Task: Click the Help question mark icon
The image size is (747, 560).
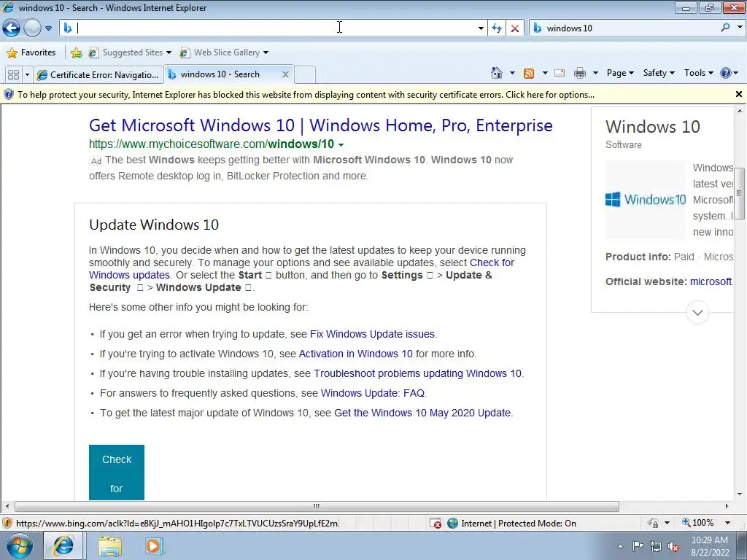Action: pyautogui.click(x=726, y=73)
